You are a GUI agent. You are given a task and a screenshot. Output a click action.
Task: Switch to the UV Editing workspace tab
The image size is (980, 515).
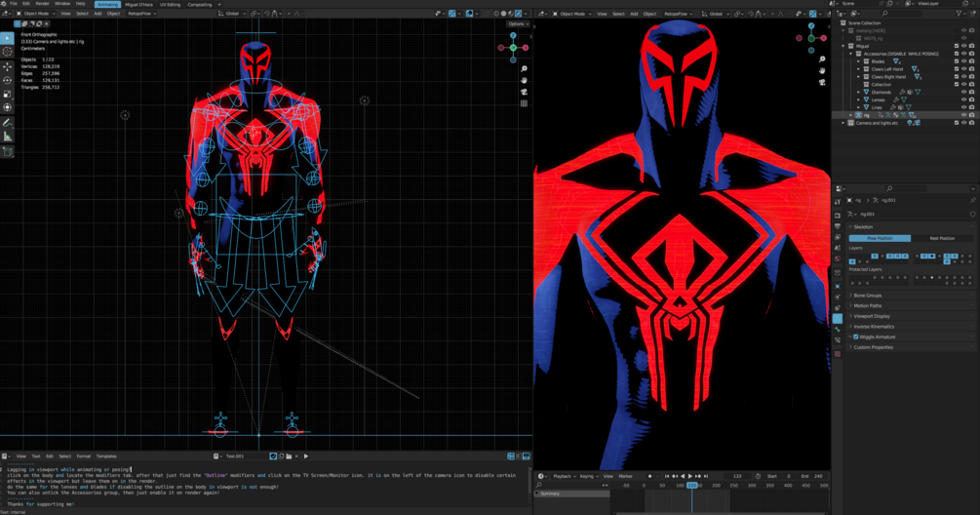[x=168, y=4]
